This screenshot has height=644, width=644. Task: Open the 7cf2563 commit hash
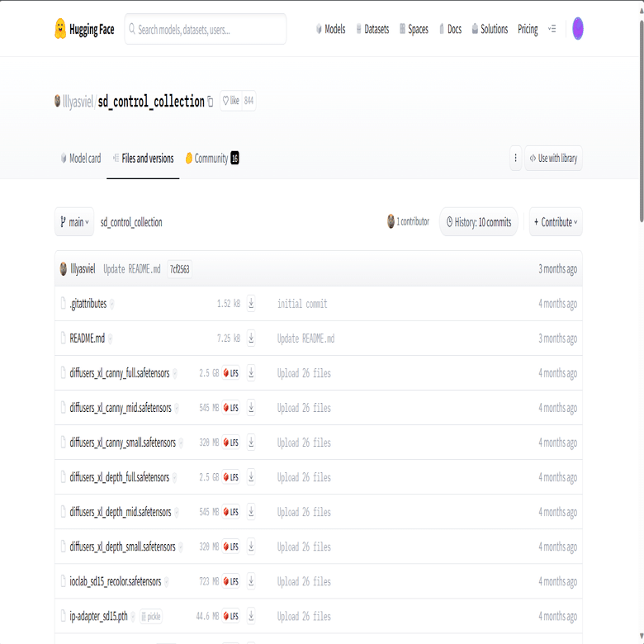[179, 269]
